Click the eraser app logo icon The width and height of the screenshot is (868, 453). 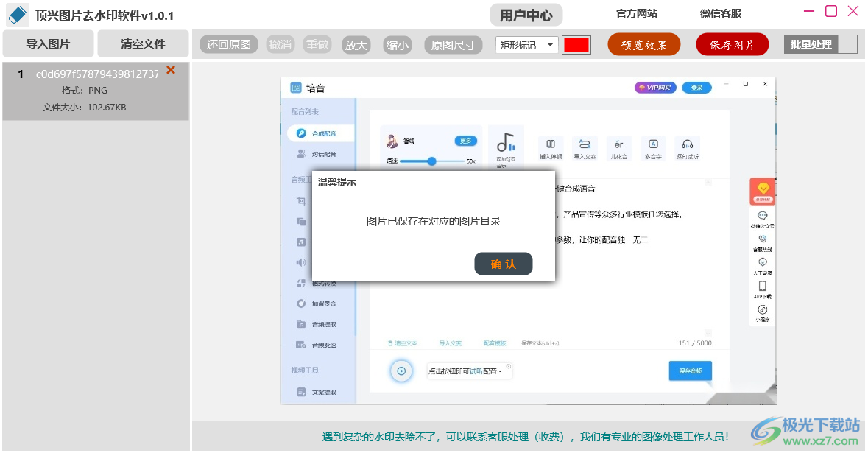[17, 15]
